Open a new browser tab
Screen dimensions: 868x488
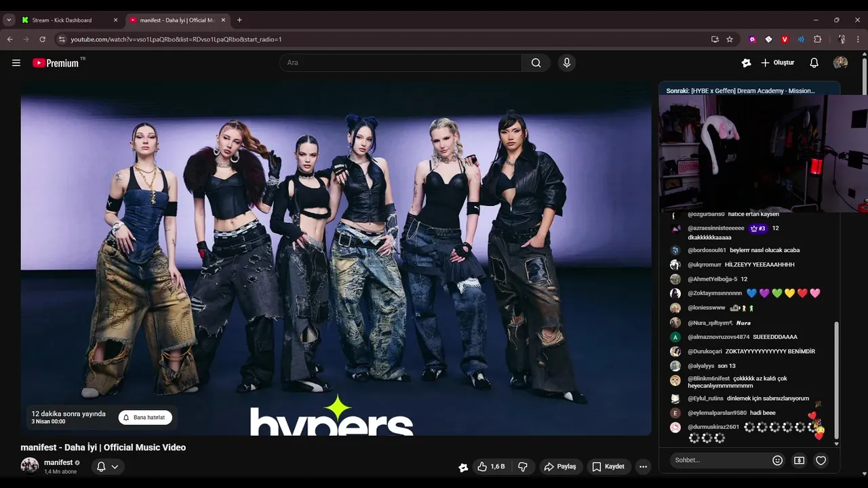[x=239, y=20]
